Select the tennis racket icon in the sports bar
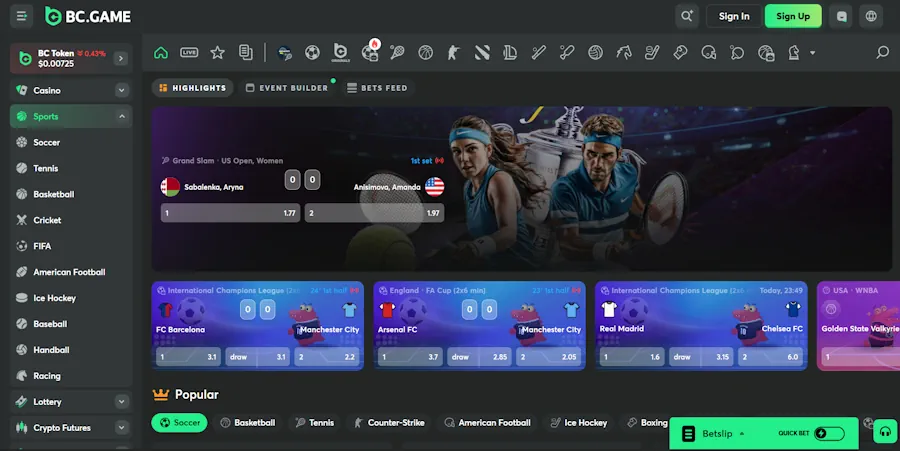This screenshot has height=451, width=900. click(397, 53)
